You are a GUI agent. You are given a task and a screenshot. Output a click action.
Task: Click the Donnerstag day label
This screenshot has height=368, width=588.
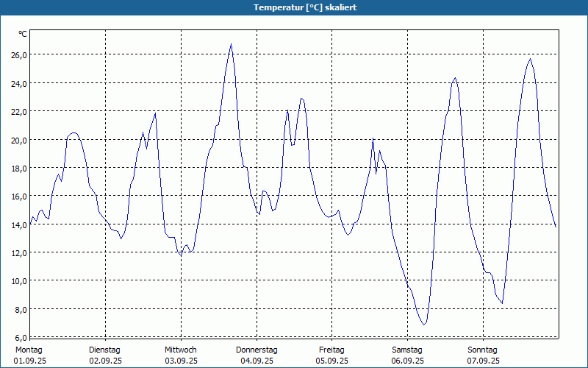coord(257,350)
